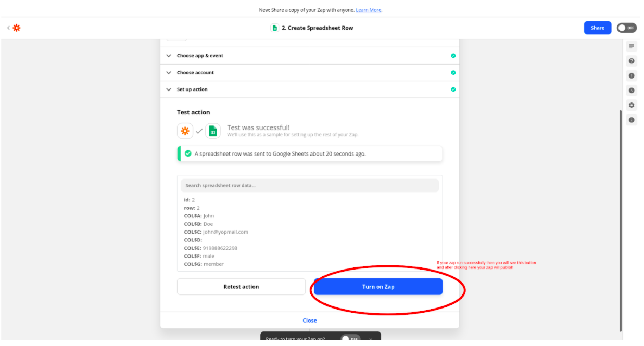The height and width of the screenshot is (346, 644).
Task: Click the Google Sheets icon in the step title
Action: point(274,28)
